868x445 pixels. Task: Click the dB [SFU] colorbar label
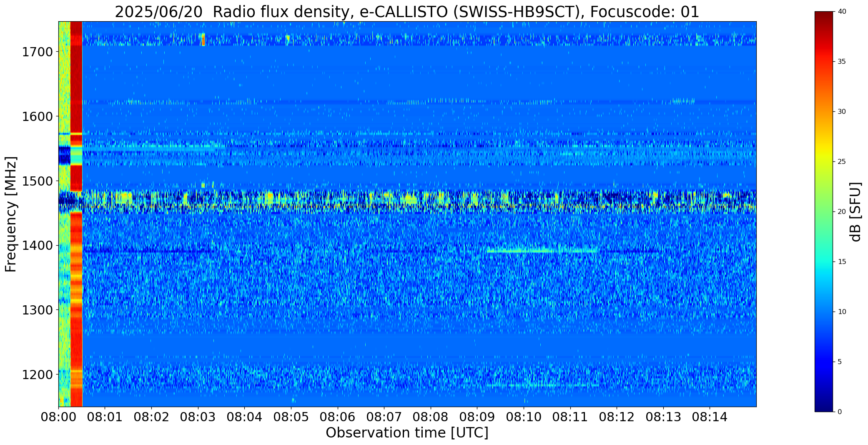(x=856, y=211)
